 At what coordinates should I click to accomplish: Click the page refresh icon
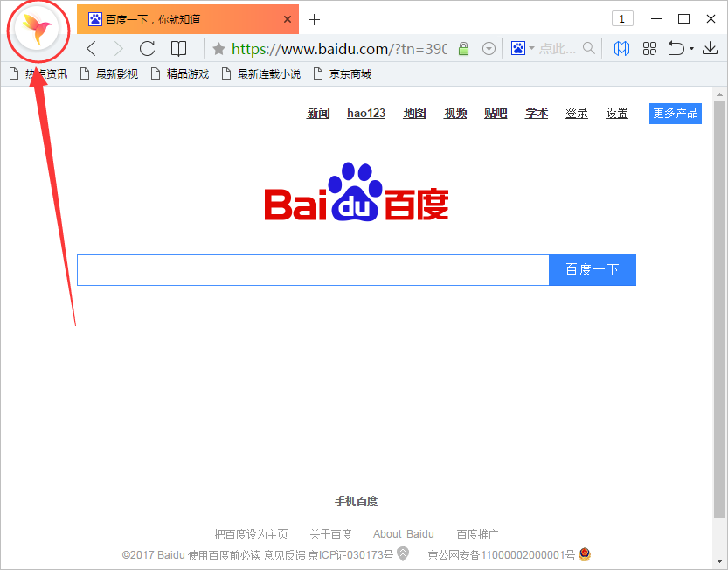coord(146,49)
